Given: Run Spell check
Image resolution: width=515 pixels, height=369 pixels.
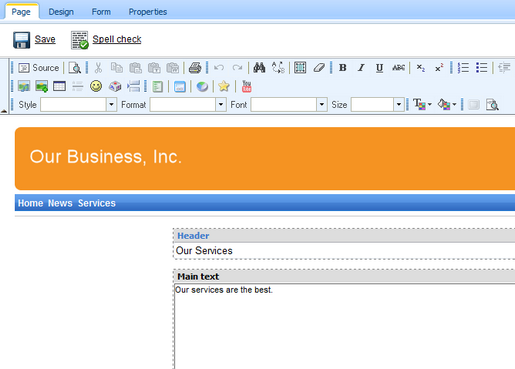Looking at the screenshot, I should [x=106, y=40].
